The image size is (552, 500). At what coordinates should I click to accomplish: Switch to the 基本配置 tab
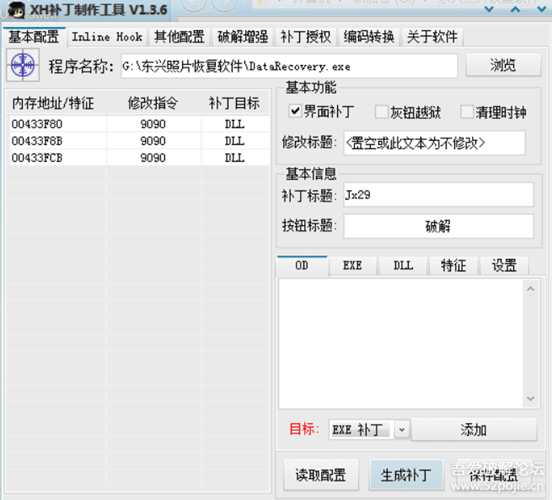click(34, 37)
